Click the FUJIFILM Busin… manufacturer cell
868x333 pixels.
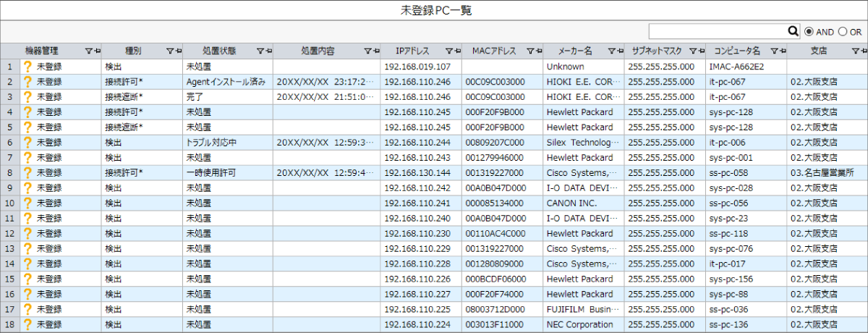pyautogui.click(x=584, y=309)
